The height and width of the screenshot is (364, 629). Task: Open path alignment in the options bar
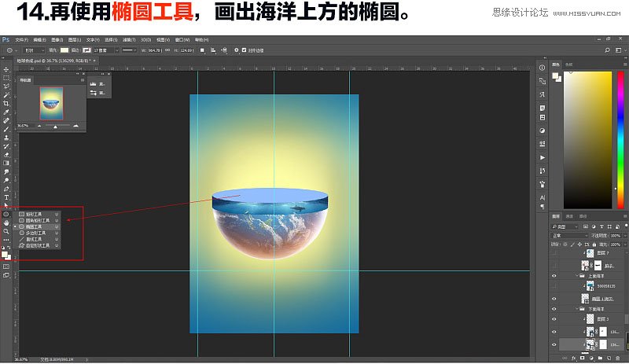click(x=213, y=50)
